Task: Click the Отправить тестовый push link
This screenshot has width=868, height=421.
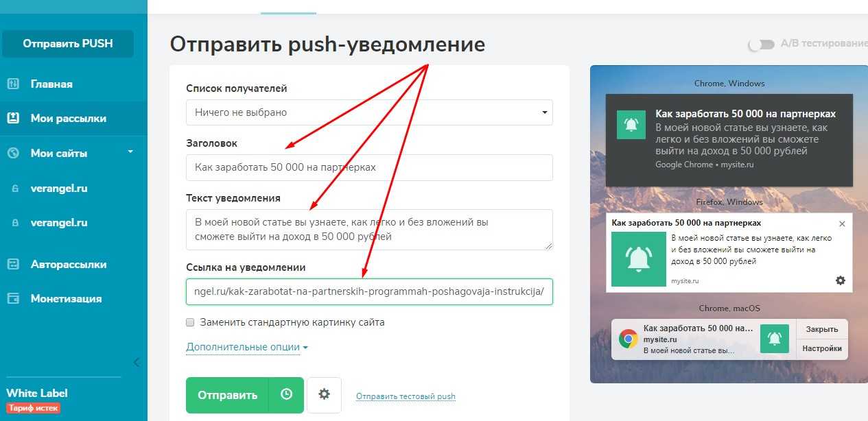Action: coord(406,396)
